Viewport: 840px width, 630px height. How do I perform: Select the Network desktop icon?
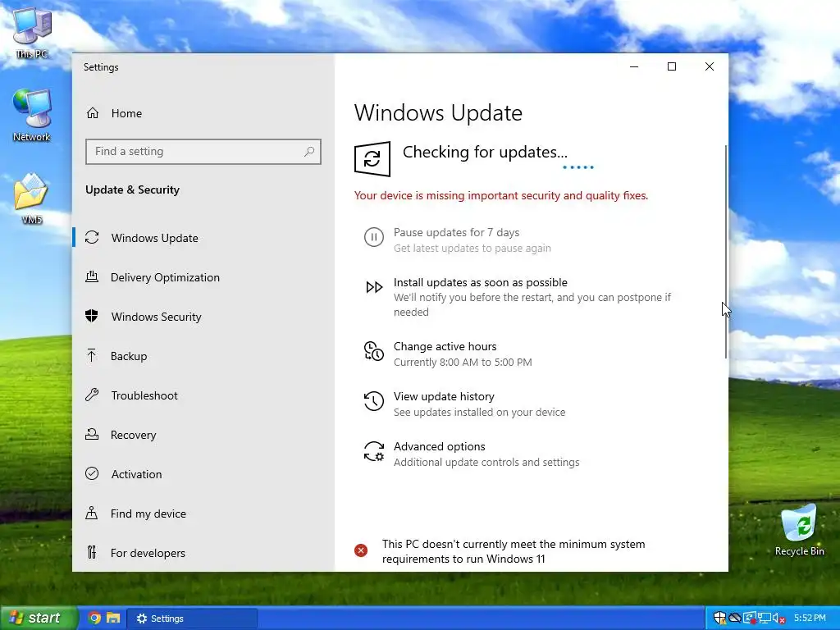(x=32, y=116)
